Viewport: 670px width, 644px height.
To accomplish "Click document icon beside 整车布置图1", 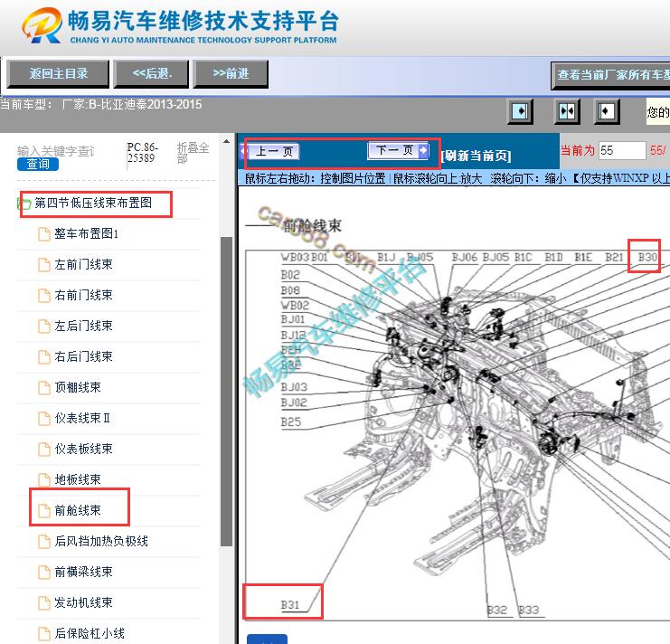I will click(x=44, y=234).
